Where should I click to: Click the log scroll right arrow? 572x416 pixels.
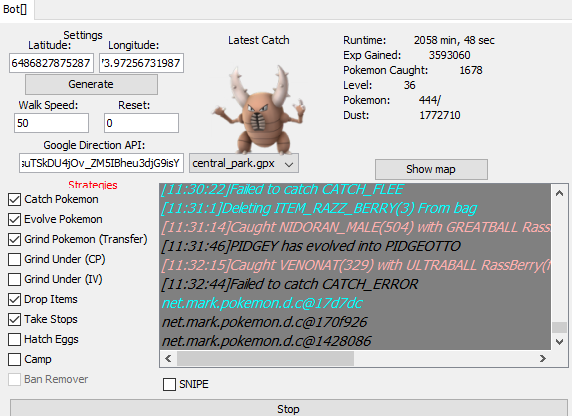point(543,358)
